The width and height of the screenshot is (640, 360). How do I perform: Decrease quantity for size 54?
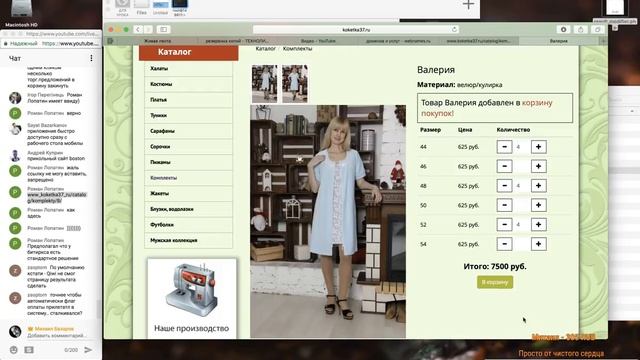504,244
